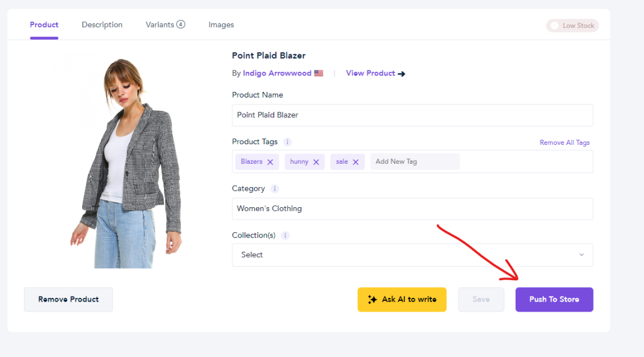This screenshot has width=644, height=357.
Task: Click the Category info icon
Action: point(275,189)
